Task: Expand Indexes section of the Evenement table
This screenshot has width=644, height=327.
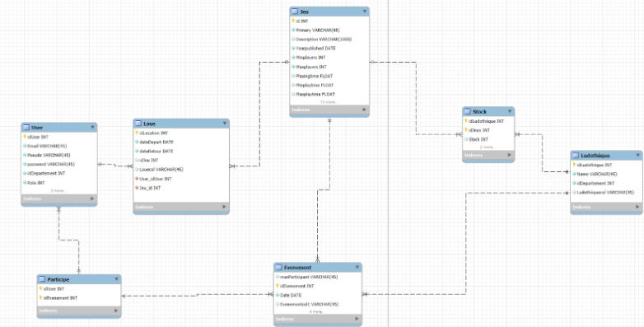Action: pos(357,320)
